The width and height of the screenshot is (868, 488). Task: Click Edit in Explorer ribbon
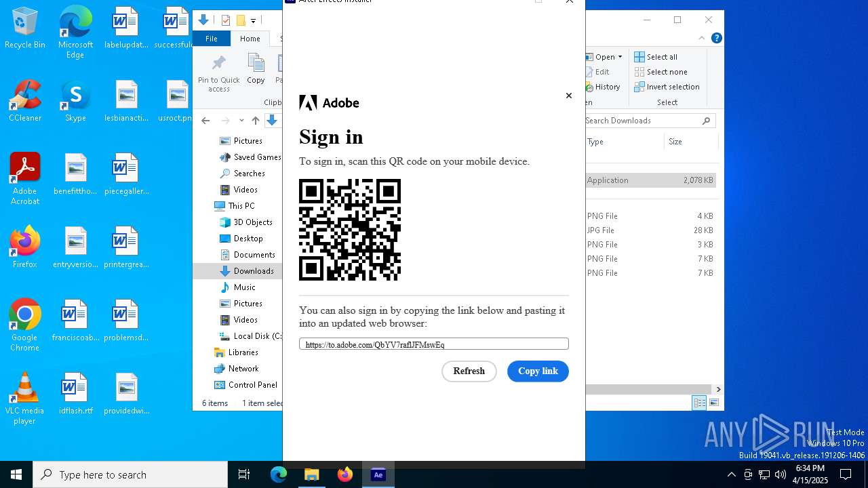[x=597, y=72]
